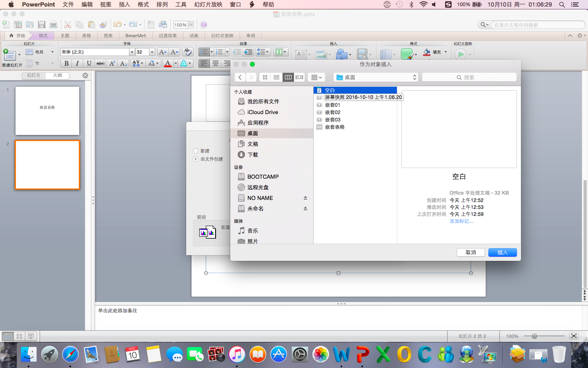Viewport: 588px width, 368px height.
Task: Eject the NO NAME volume
Action: (x=305, y=198)
